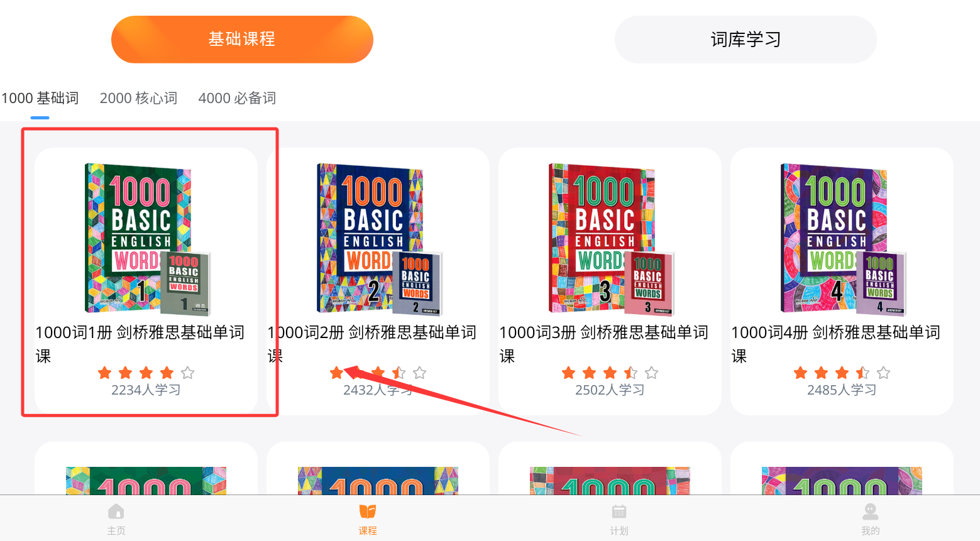Click the star rating under 1000词3册
The image size is (980, 541).
tap(610, 373)
